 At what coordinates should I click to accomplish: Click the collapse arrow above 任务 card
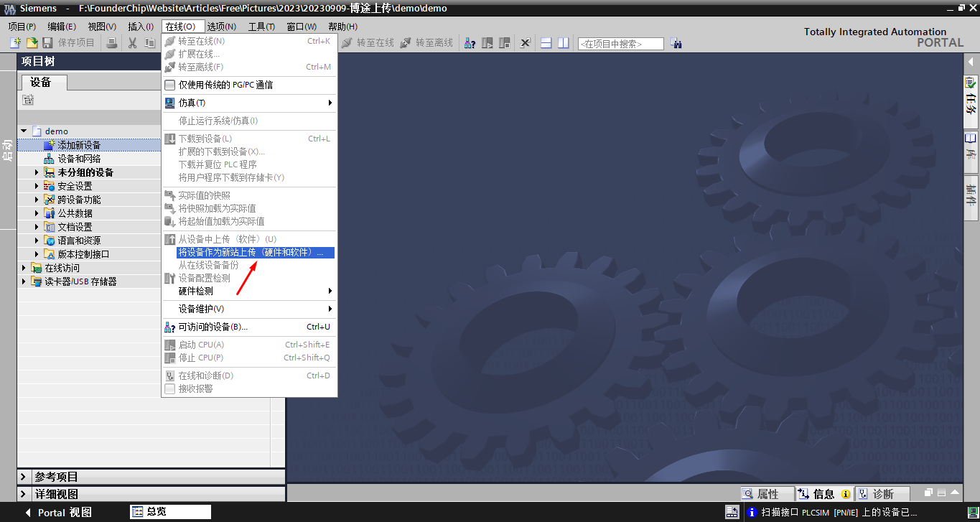971,62
